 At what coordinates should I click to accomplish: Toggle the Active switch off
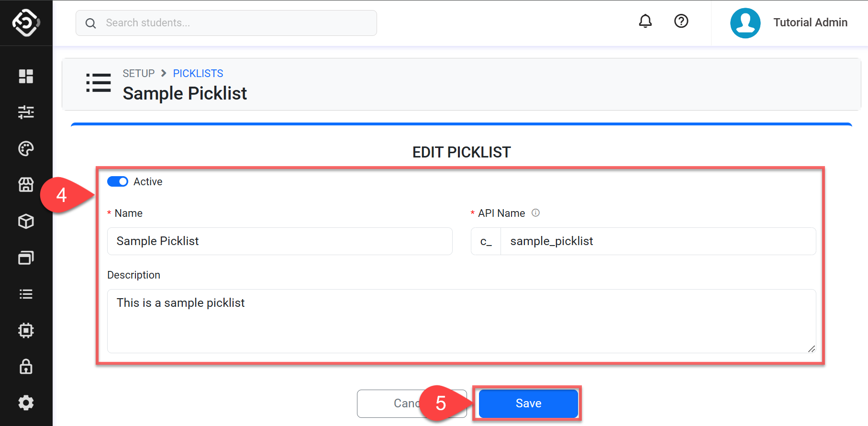click(117, 181)
